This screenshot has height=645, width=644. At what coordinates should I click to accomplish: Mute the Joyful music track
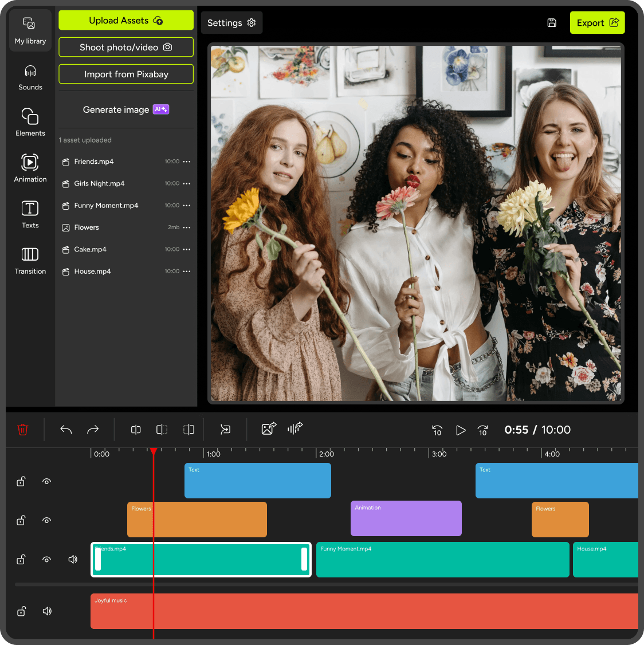pos(48,611)
